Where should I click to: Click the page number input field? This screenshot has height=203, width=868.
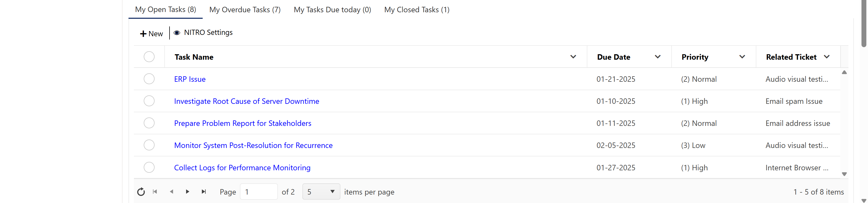click(258, 192)
